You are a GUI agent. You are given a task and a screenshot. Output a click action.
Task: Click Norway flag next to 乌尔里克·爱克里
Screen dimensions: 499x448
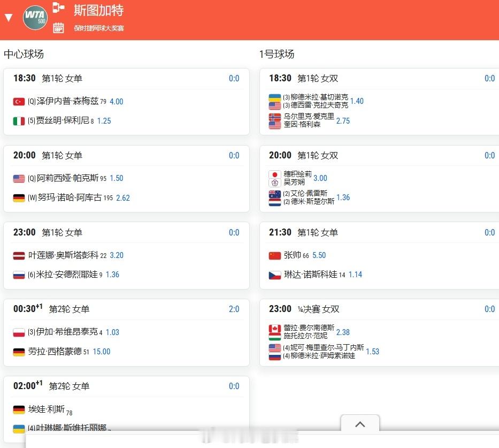tap(275, 117)
